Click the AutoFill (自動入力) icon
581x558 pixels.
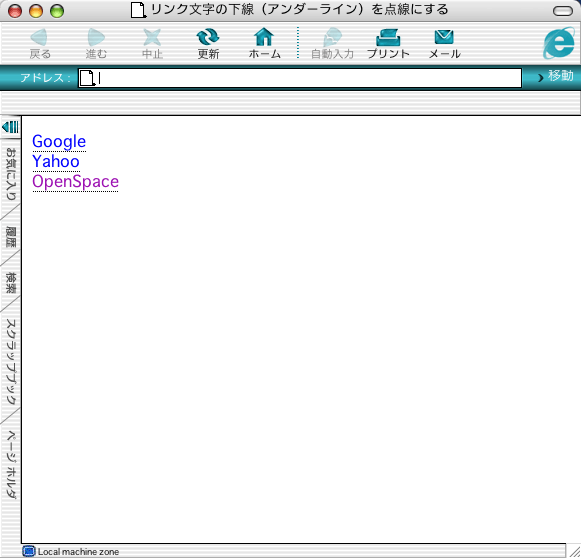[x=332, y=37]
